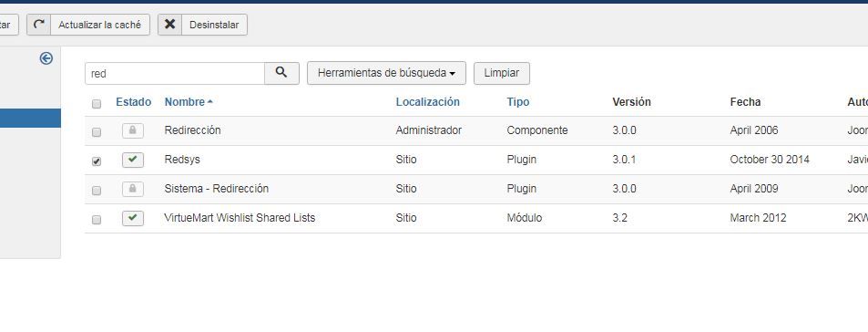Click the Limpiar button
The width and height of the screenshot is (868, 332).
tap(502, 73)
